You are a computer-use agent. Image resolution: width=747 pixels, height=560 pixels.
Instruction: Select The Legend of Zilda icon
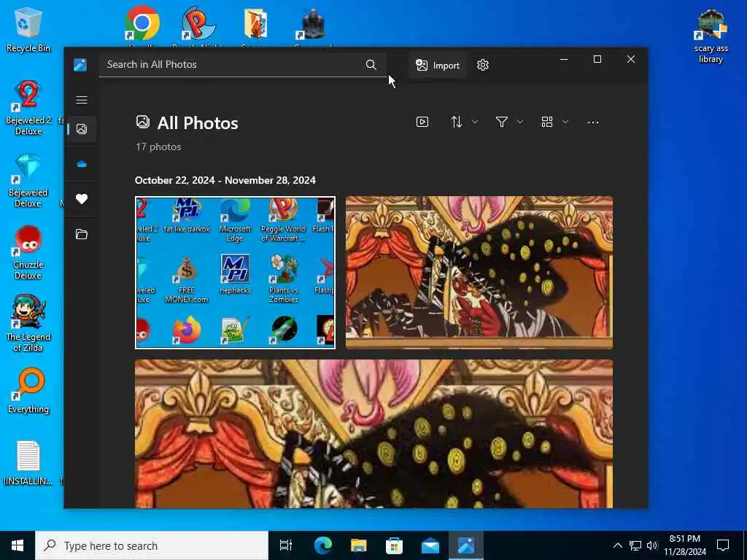[28, 324]
